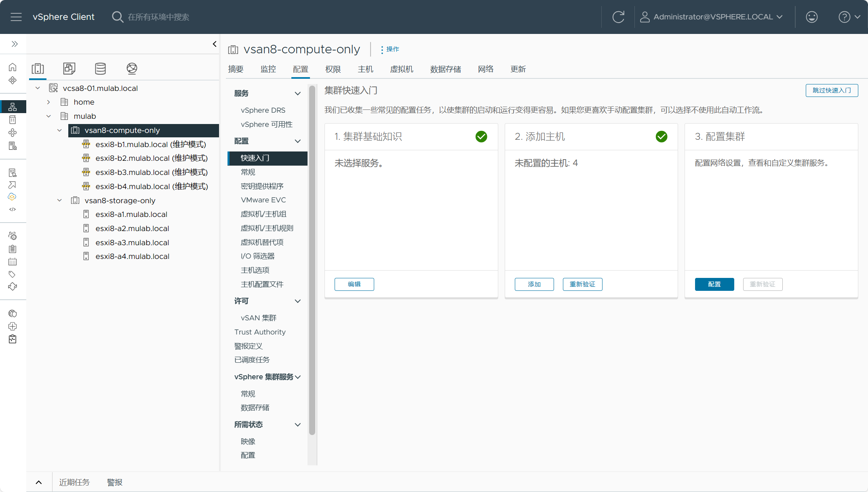Expand the recent tasks bottom panel
Image resolution: width=868 pixels, height=492 pixels.
[39, 482]
